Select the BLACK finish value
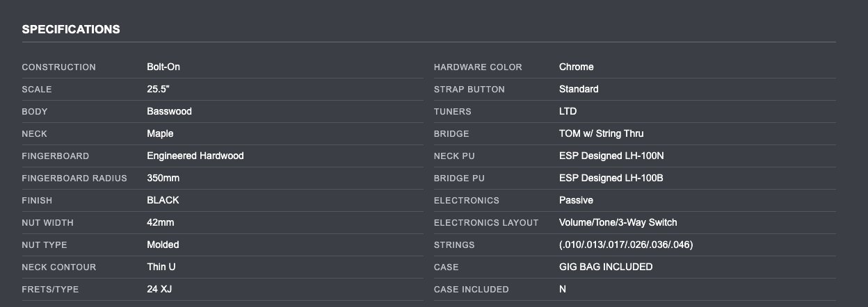 (163, 201)
